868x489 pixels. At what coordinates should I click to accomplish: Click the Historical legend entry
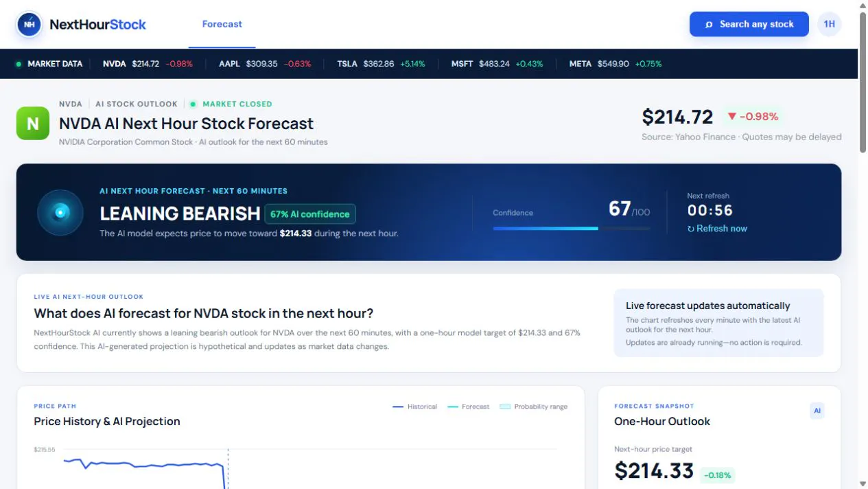(414, 407)
